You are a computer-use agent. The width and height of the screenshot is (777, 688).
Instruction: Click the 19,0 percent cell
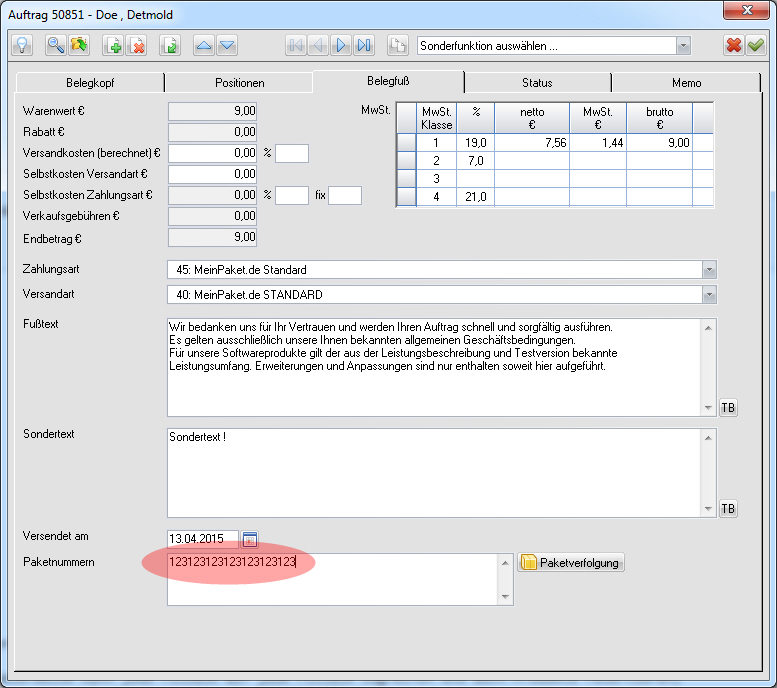click(x=476, y=143)
